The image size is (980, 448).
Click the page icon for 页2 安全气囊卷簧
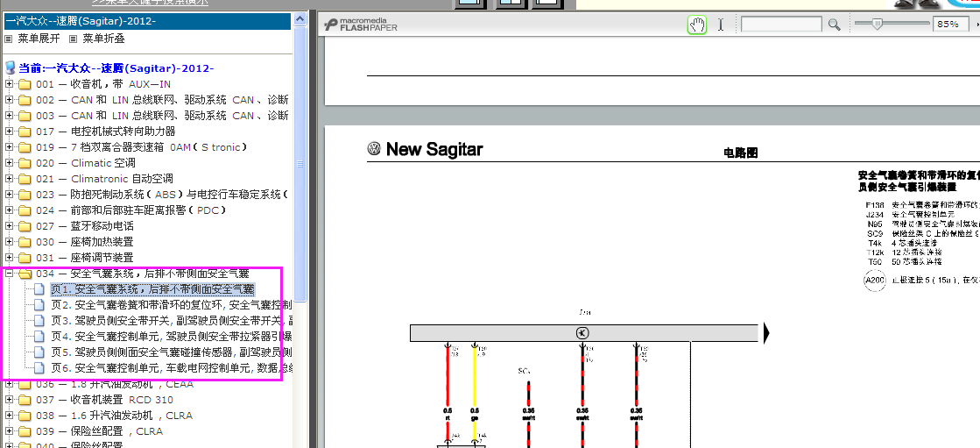pos(39,305)
